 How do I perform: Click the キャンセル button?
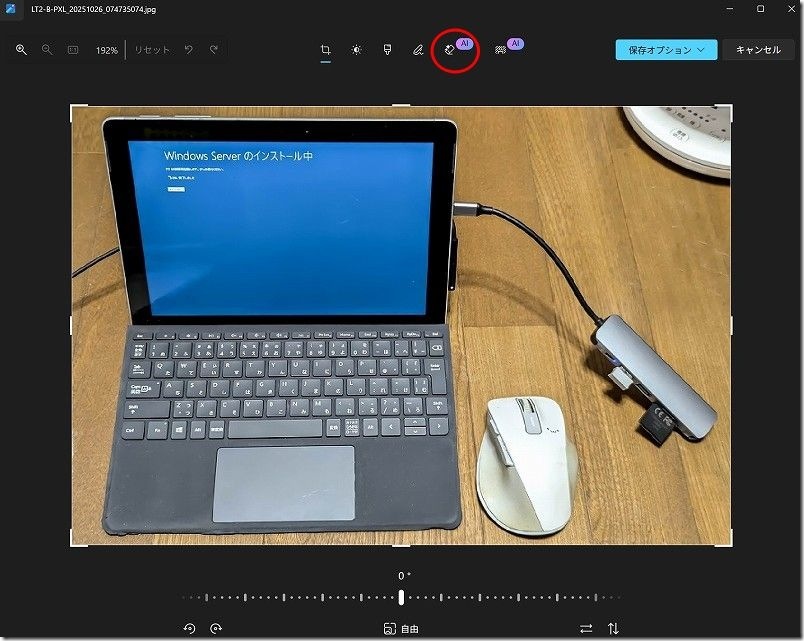click(x=757, y=48)
